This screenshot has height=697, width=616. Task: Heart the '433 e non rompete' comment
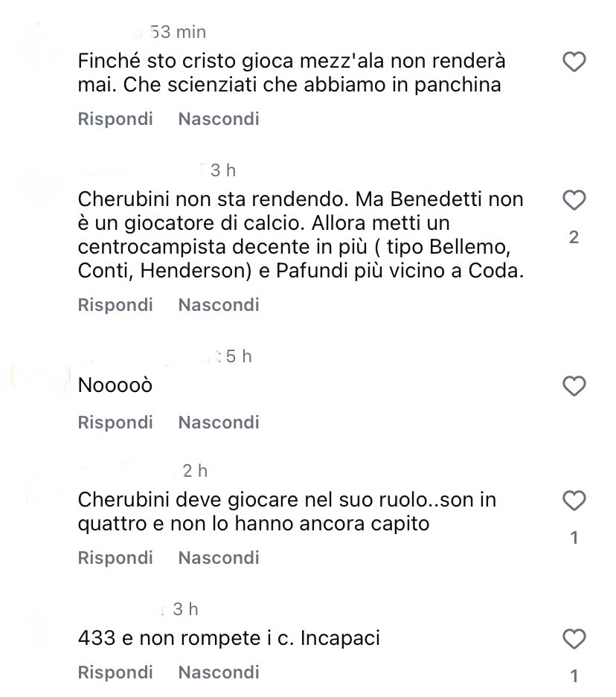[x=574, y=639]
